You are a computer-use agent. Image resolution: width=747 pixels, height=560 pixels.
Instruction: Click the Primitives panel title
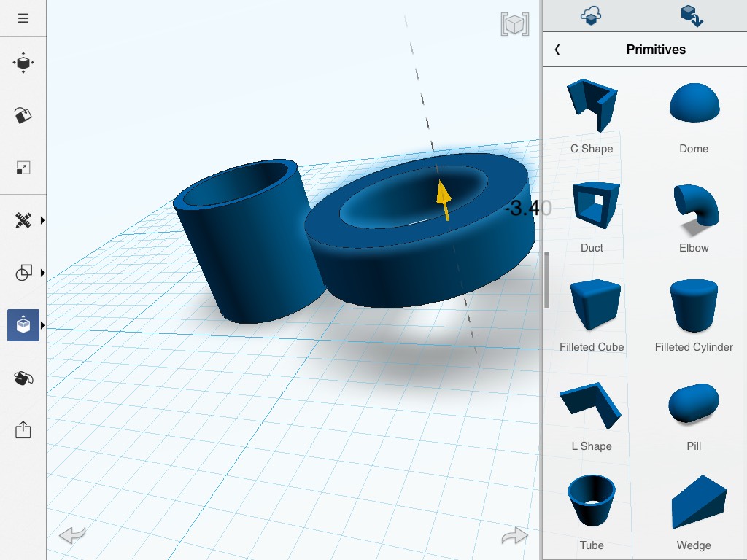pyautogui.click(x=656, y=50)
